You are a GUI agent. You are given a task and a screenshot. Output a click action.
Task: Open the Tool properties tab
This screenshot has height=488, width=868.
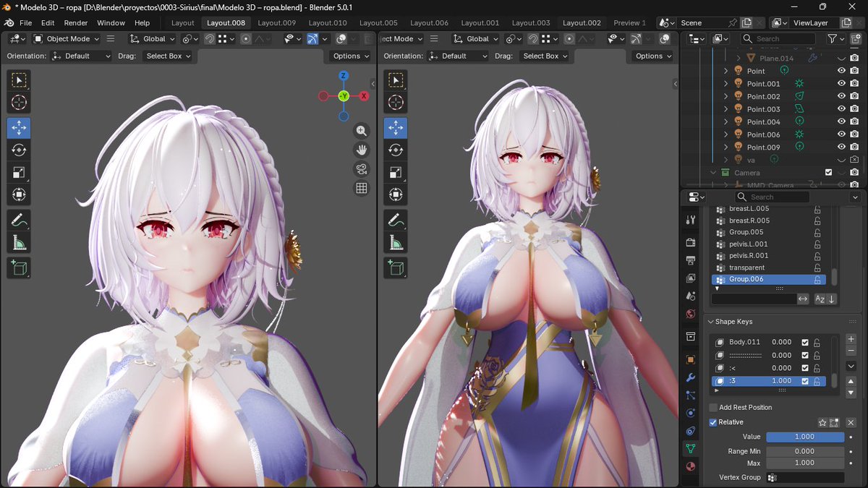691,220
